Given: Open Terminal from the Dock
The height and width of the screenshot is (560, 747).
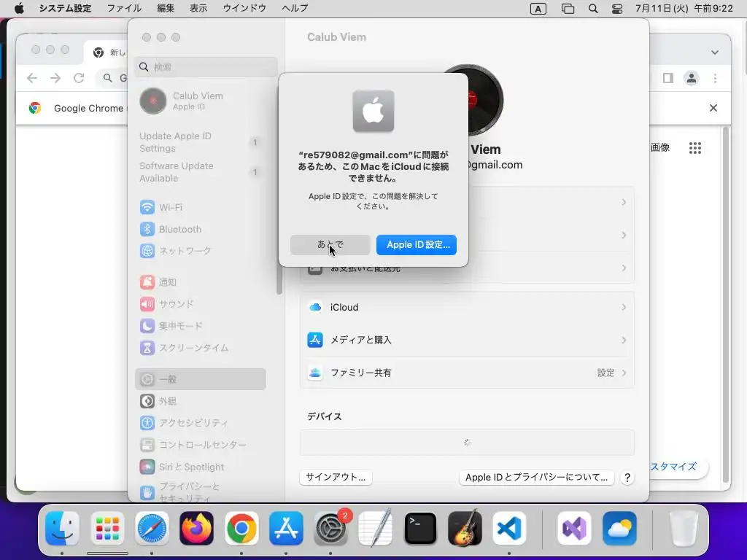Looking at the screenshot, I should tap(420, 528).
